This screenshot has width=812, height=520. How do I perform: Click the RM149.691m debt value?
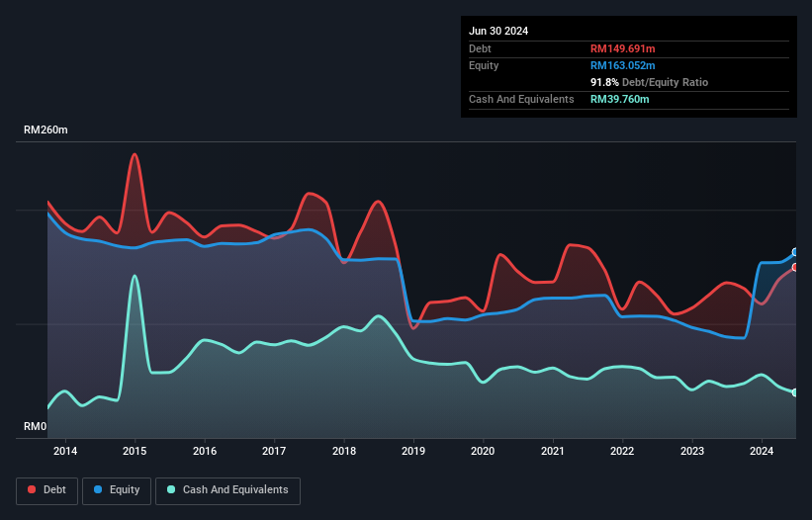(622, 48)
